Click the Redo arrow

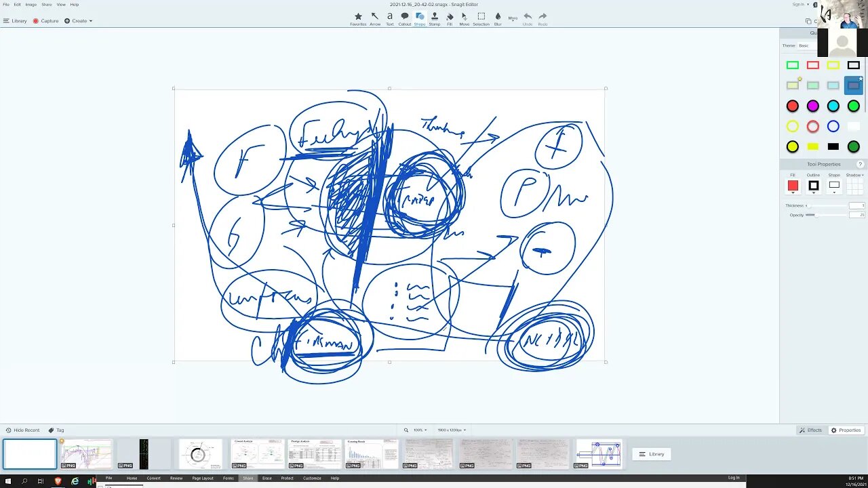(542, 19)
